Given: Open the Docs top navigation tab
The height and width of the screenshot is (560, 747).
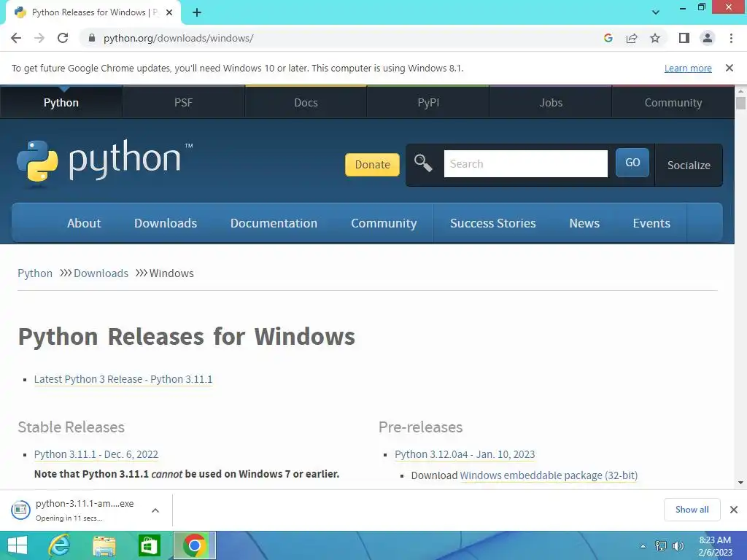Looking at the screenshot, I should pyautogui.click(x=306, y=102).
